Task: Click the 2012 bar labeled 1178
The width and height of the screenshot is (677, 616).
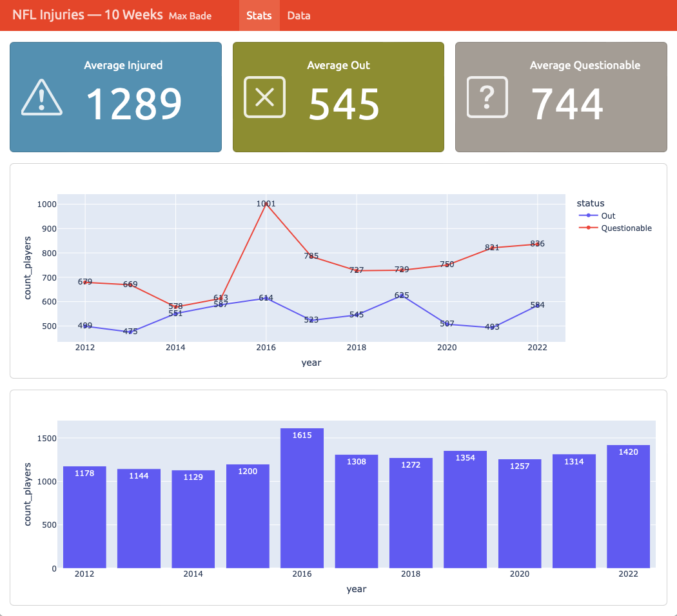Action: [84, 517]
